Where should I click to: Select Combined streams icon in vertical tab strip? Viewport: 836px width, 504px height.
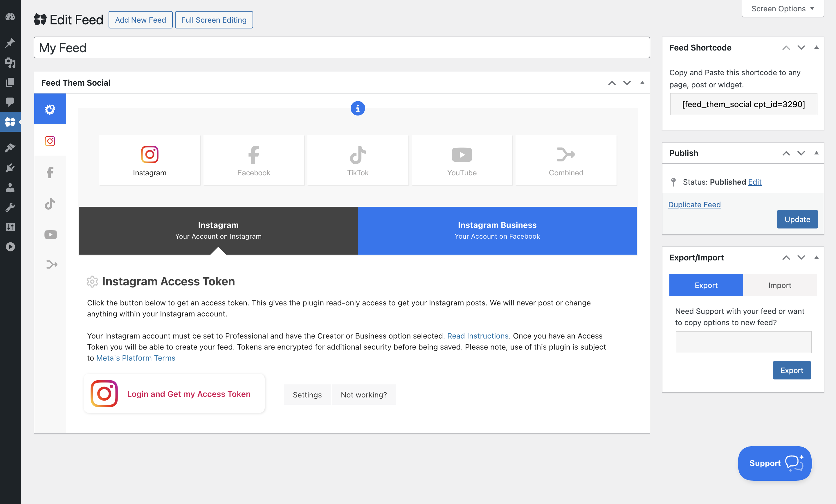point(52,264)
